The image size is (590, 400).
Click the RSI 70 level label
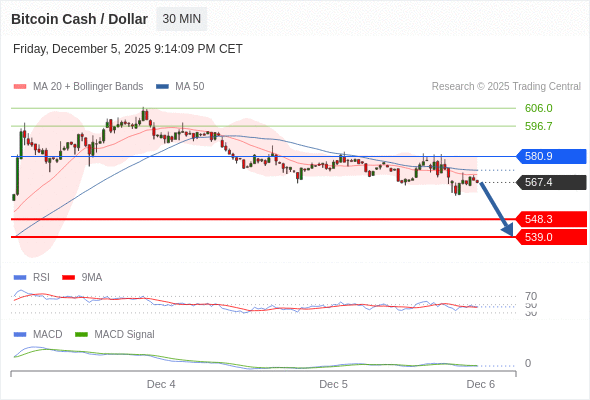tap(531, 296)
